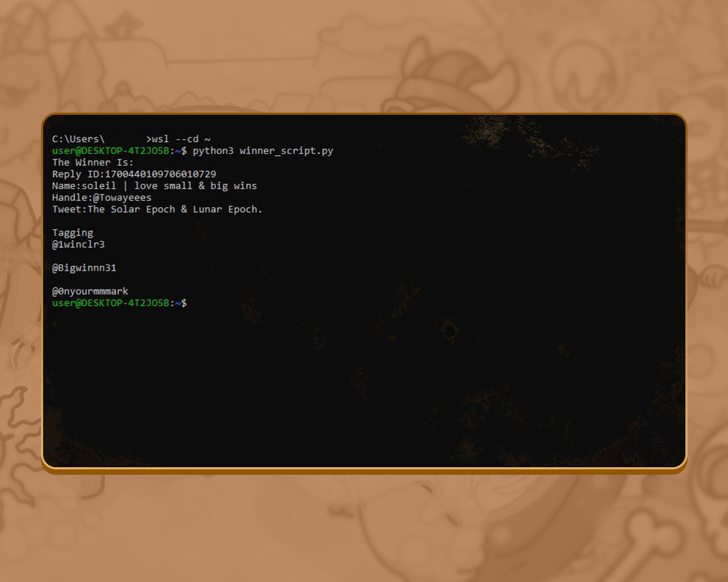Click the Reply ID number 1700440109706010729
The image size is (728, 582).
click(160, 174)
